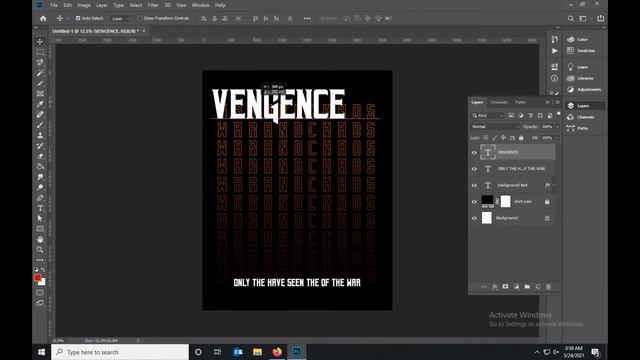Open the Swatches panel button
The height and width of the screenshot is (360, 640).
[581, 51]
